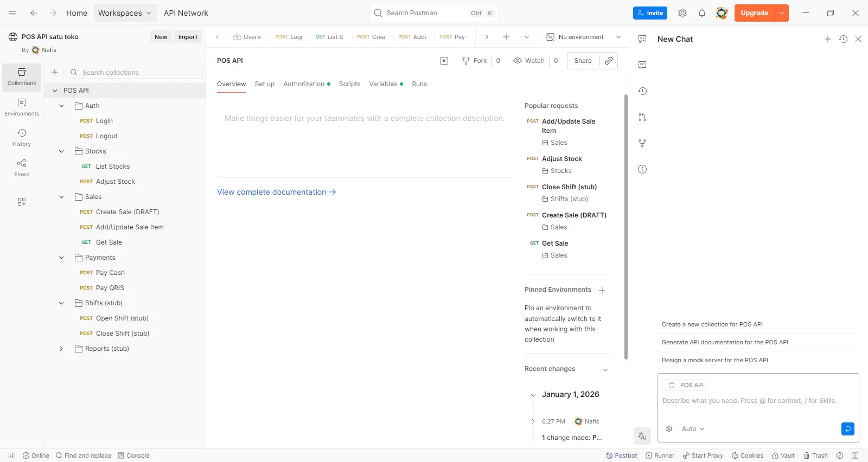The image size is (868, 462).
Task: Collapse the POS API collection
Action: [55, 91]
